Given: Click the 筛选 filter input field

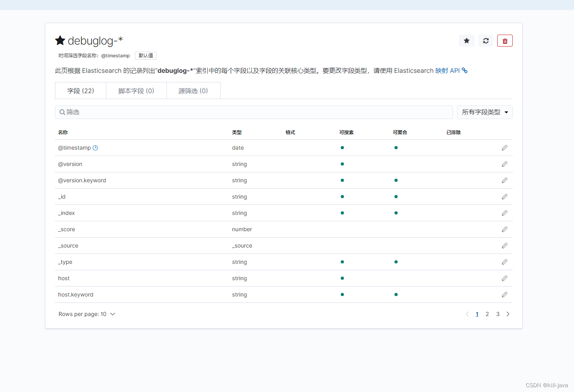Looking at the screenshot, I should (x=254, y=112).
